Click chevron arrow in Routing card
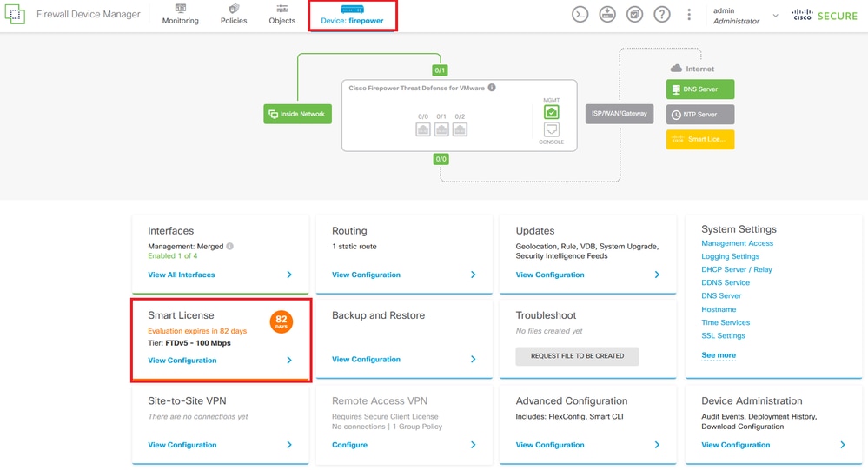The width and height of the screenshot is (868, 470). tap(473, 275)
